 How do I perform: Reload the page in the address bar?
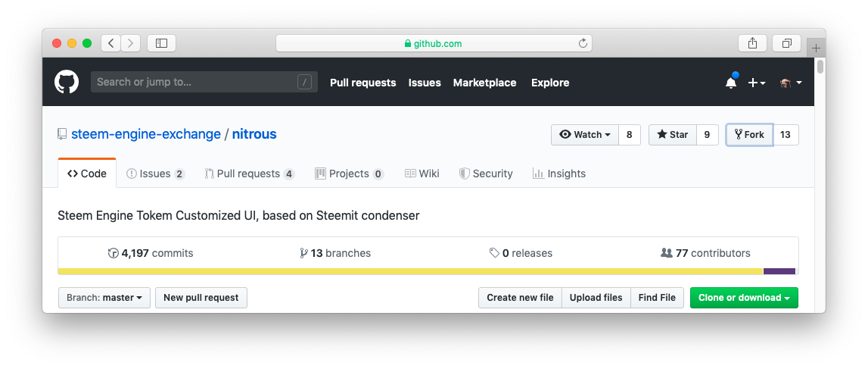tap(583, 43)
